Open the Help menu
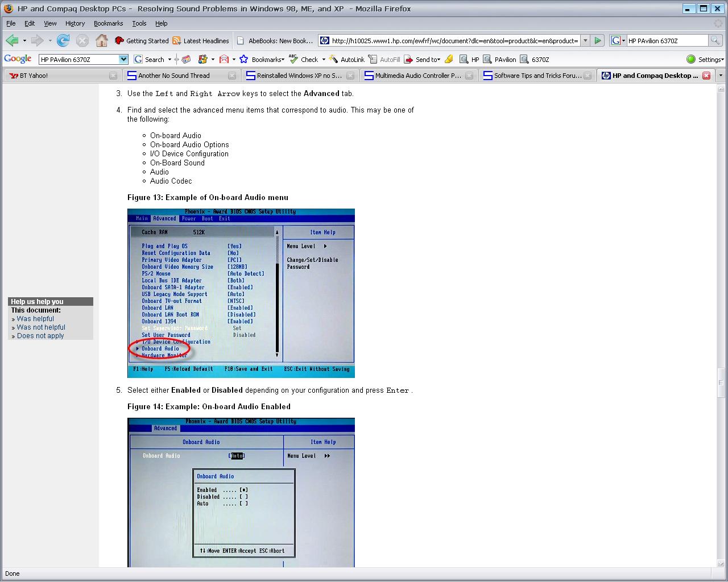 162,23
